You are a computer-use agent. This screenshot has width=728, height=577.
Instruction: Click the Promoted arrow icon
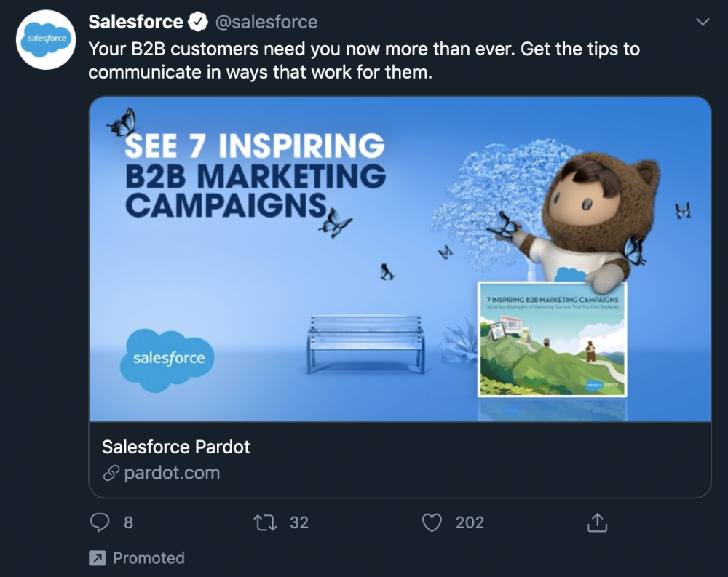96,558
